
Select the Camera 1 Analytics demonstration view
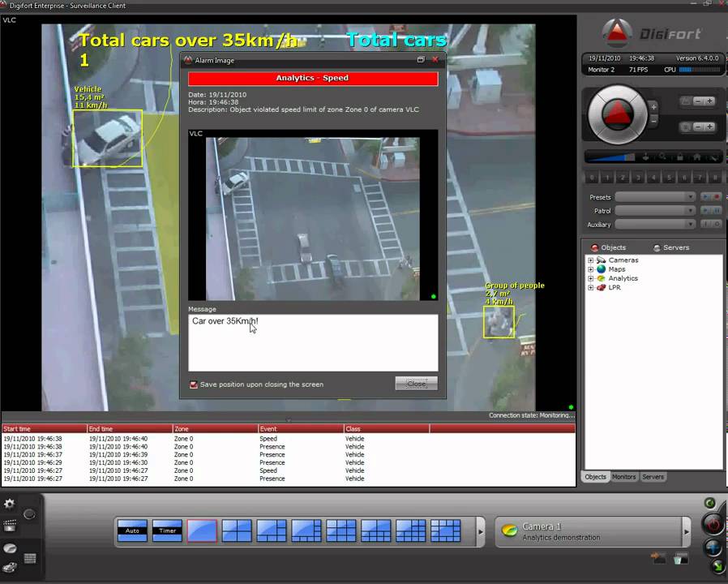click(x=589, y=532)
